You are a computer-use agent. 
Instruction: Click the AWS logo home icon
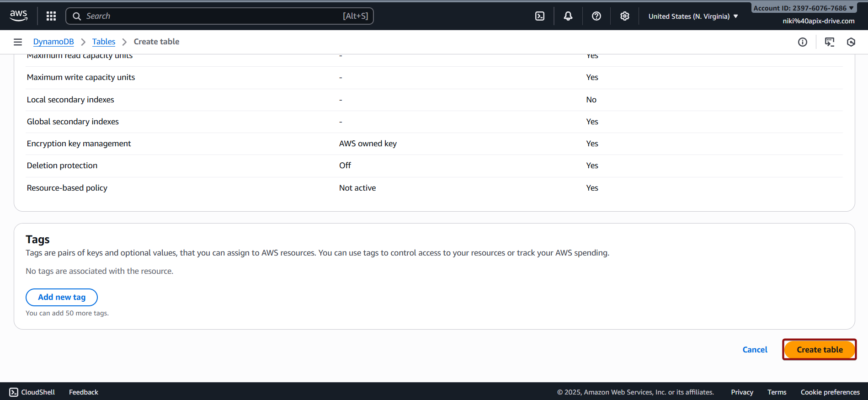pos(18,16)
